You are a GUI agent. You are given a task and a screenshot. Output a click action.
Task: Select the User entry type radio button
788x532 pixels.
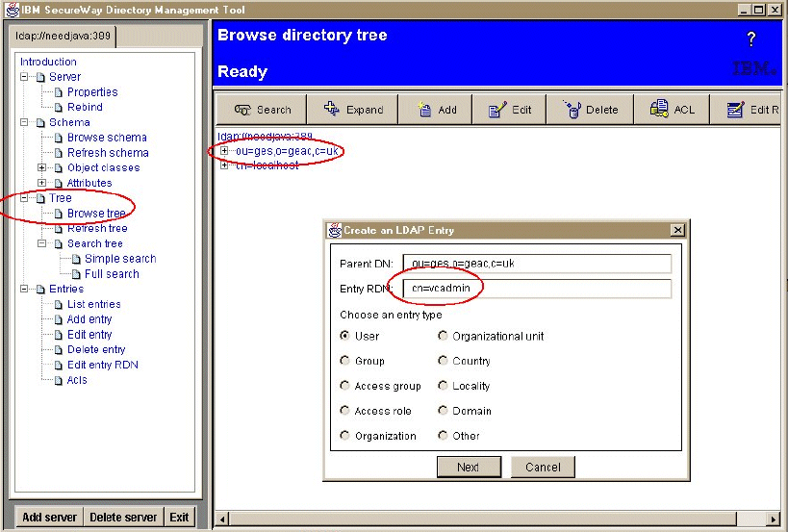[x=344, y=335]
